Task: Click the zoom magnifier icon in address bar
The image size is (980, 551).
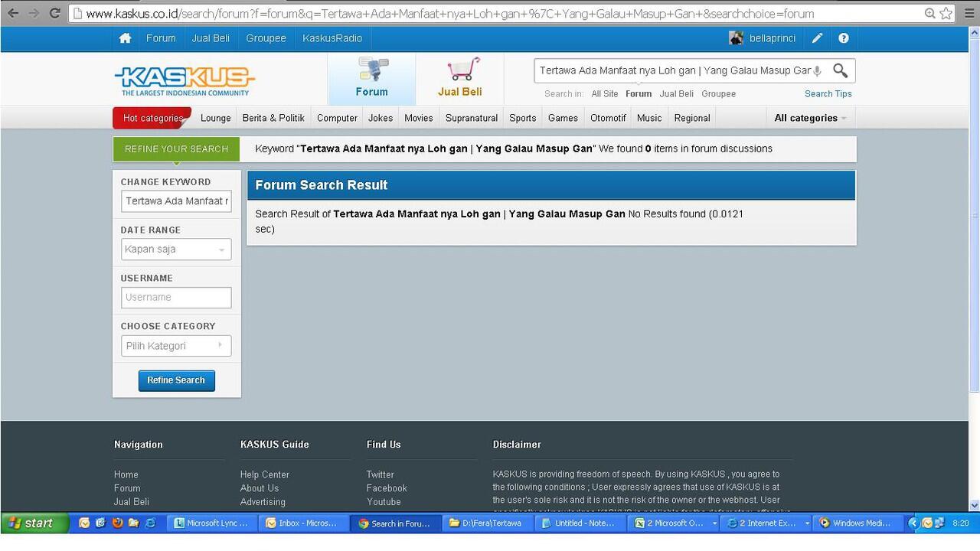Action: pyautogui.click(x=929, y=13)
